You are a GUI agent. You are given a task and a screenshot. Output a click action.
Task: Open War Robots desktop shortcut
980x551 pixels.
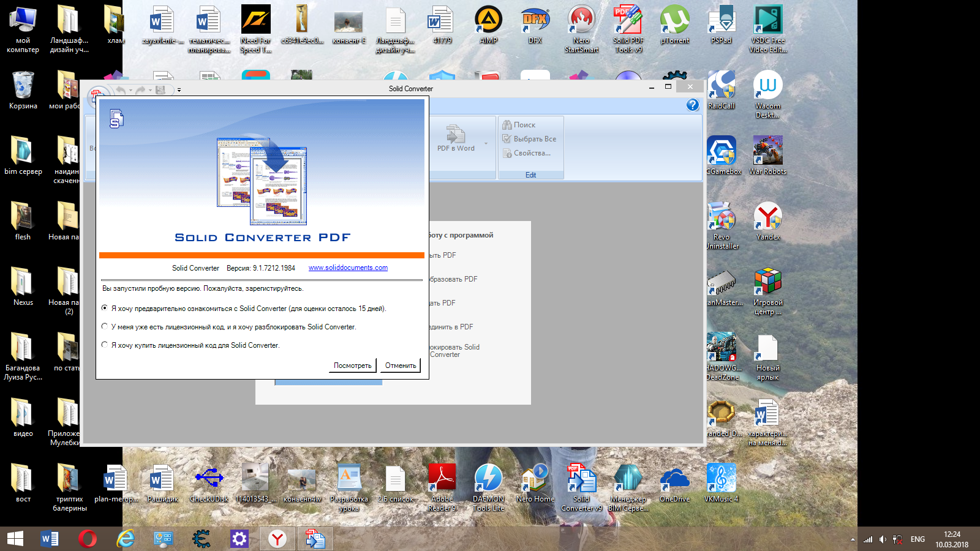pyautogui.click(x=767, y=156)
